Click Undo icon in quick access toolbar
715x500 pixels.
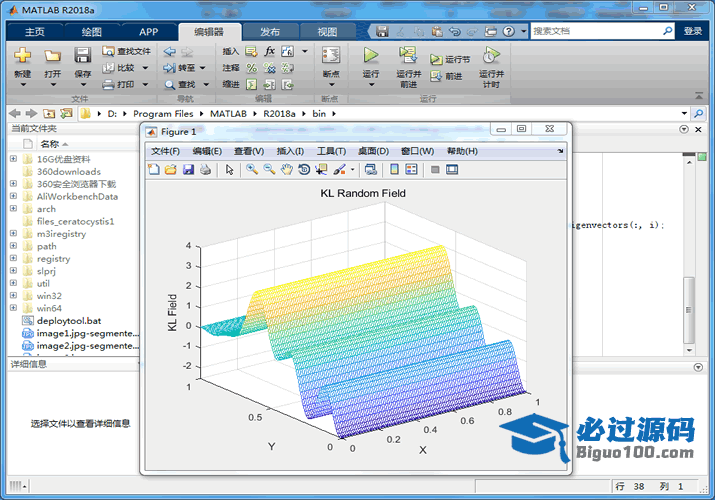[x=455, y=31]
